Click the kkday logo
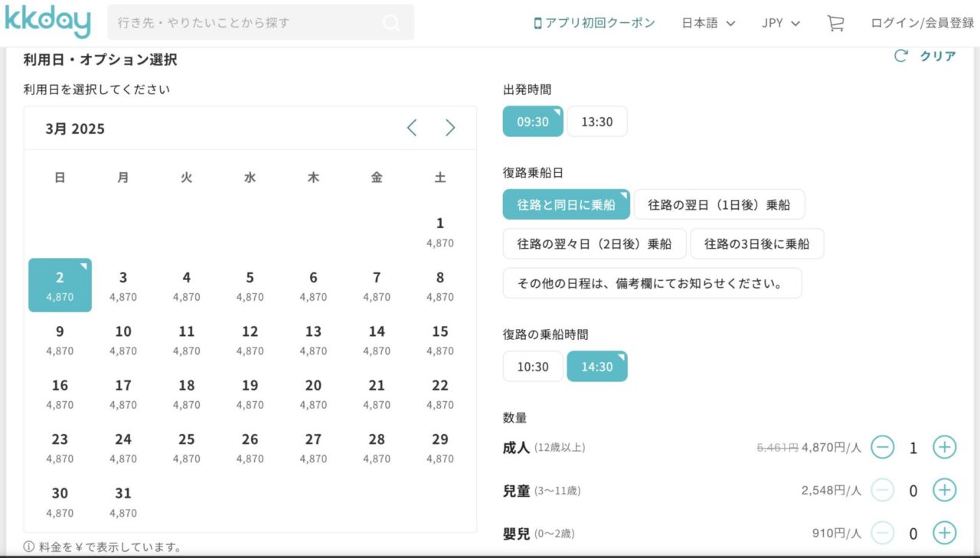This screenshot has height=558, width=980. click(x=47, y=22)
